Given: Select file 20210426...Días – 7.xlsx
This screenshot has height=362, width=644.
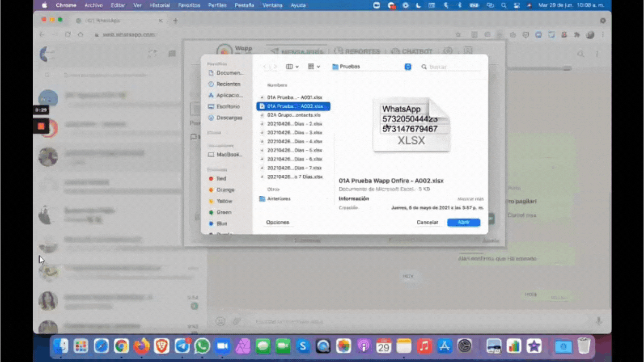Looking at the screenshot, I should coord(293,168).
